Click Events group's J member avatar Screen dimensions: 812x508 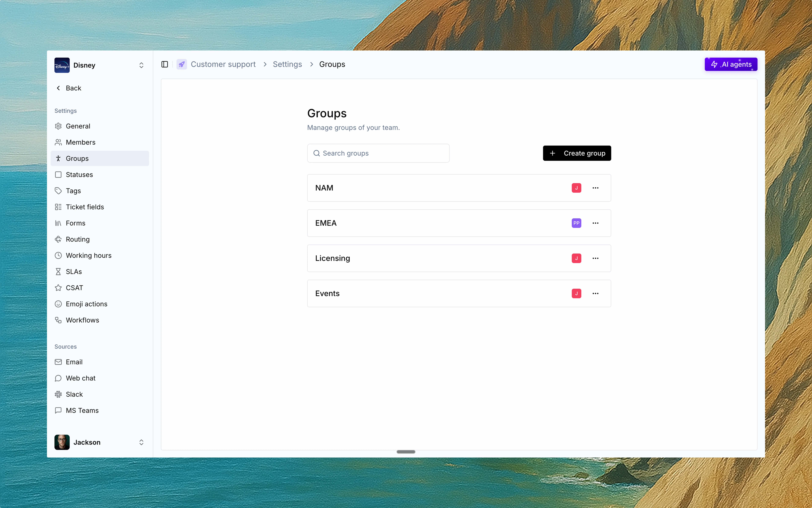point(576,293)
